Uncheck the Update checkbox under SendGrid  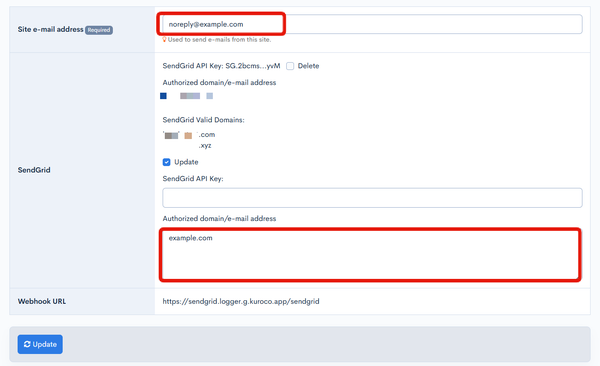click(166, 162)
